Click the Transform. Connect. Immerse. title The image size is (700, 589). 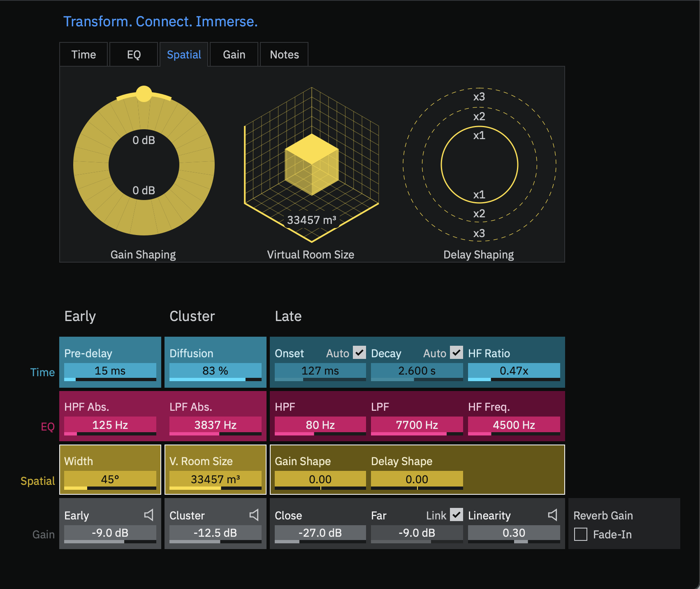click(x=160, y=21)
